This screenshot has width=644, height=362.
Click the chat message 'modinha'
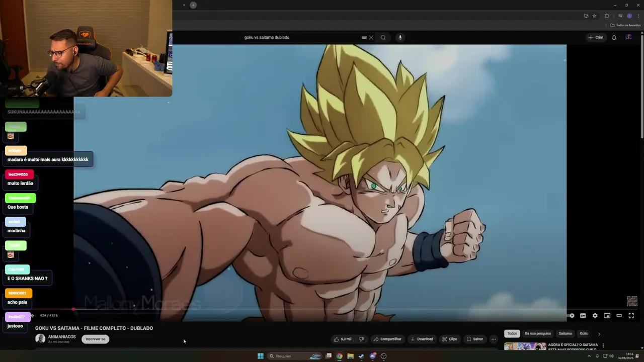(16, 231)
